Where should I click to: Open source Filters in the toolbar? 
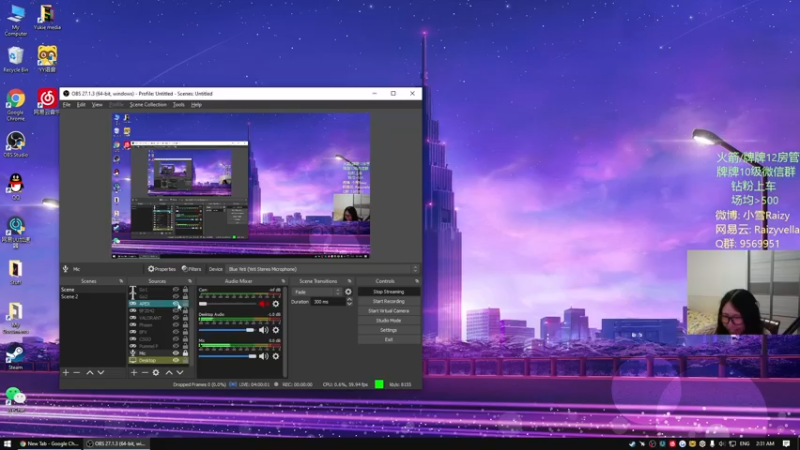click(x=192, y=269)
